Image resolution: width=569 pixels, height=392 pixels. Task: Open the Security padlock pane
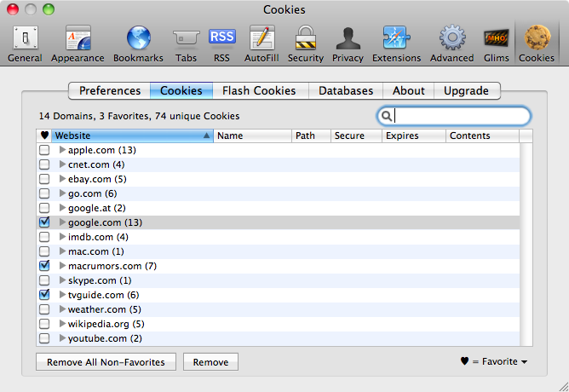(x=306, y=44)
